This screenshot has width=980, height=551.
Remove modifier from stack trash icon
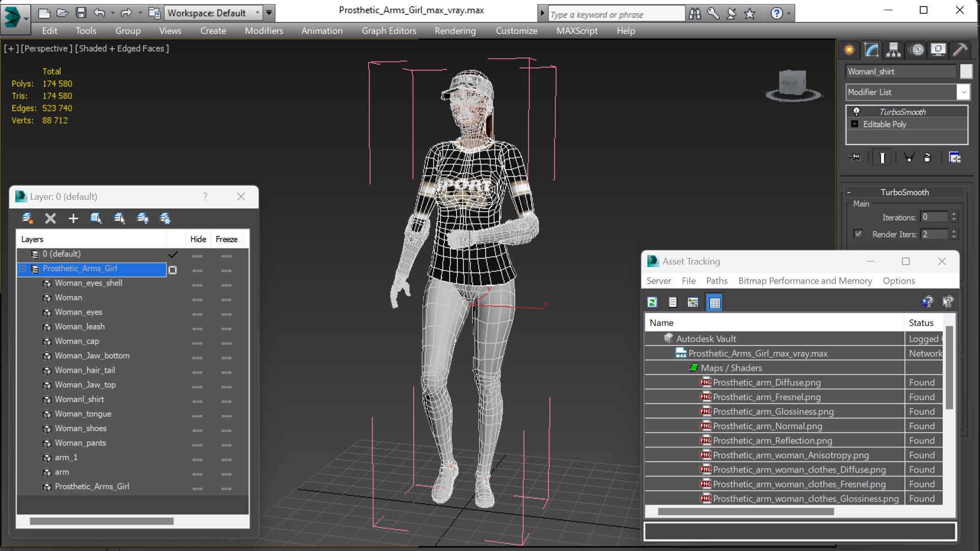pos(927,158)
